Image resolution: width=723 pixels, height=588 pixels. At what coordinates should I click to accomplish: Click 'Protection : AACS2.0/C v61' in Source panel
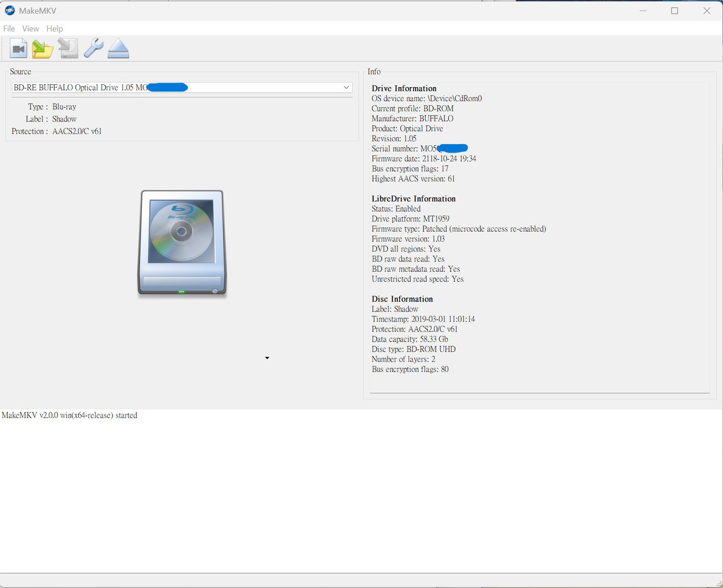pyautogui.click(x=57, y=132)
